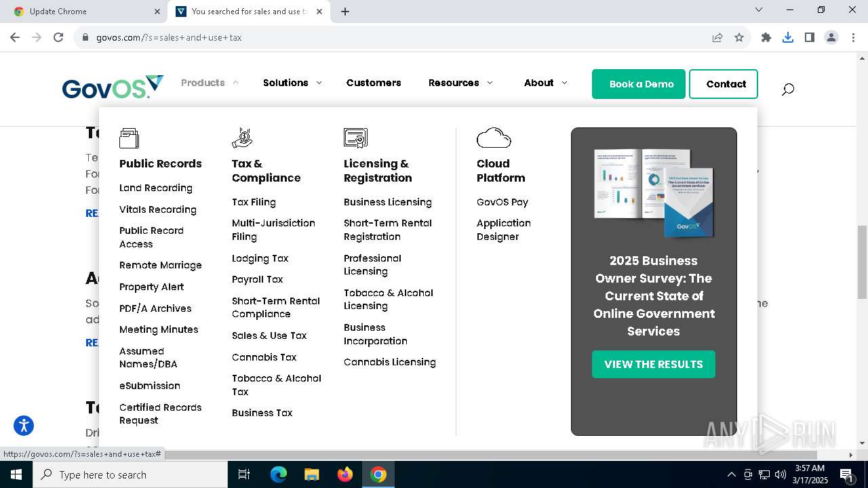Viewport: 868px width, 488px height.
Task: Bookmark this page with the star icon
Action: (x=739, y=37)
